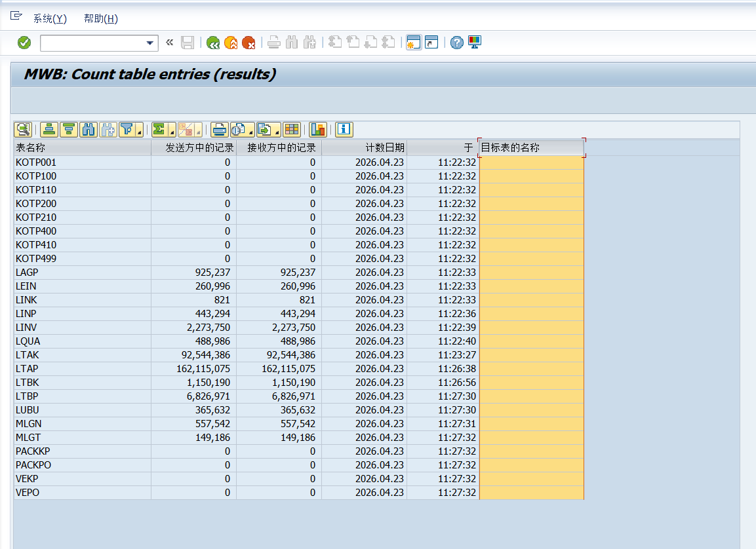Click the 目标表的名称 column header
Screen dimensions: 756x549
coord(531,148)
